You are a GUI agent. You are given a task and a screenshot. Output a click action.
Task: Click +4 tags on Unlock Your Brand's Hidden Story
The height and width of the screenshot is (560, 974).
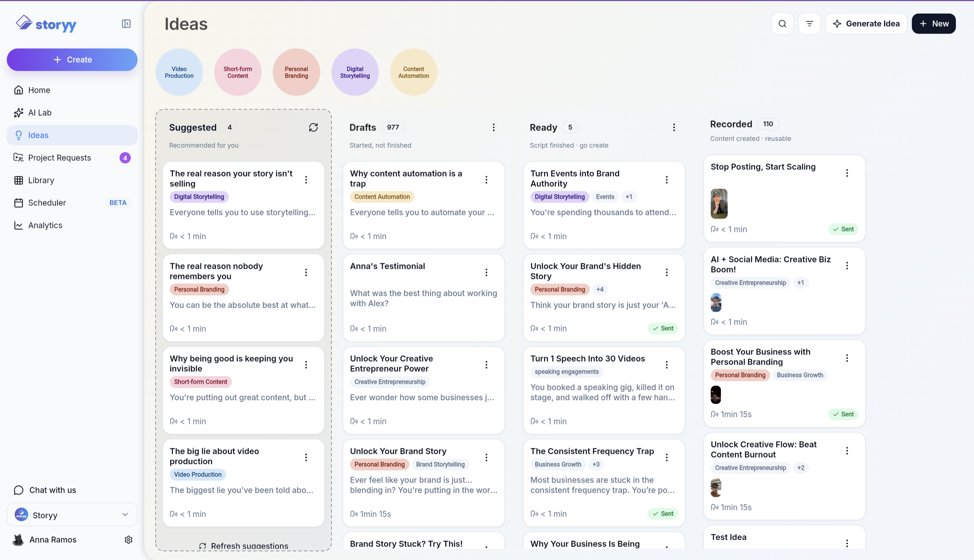600,289
